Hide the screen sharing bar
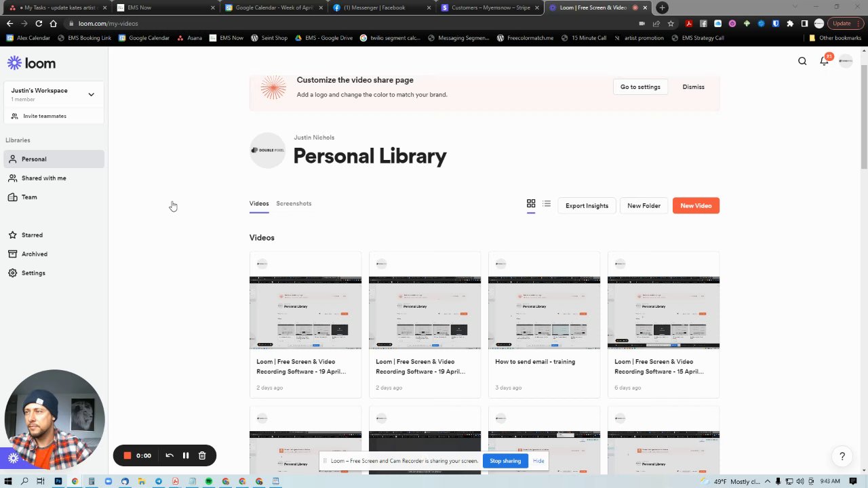The width and height of the screenshot is (868, 488). [x=538, y=461]
